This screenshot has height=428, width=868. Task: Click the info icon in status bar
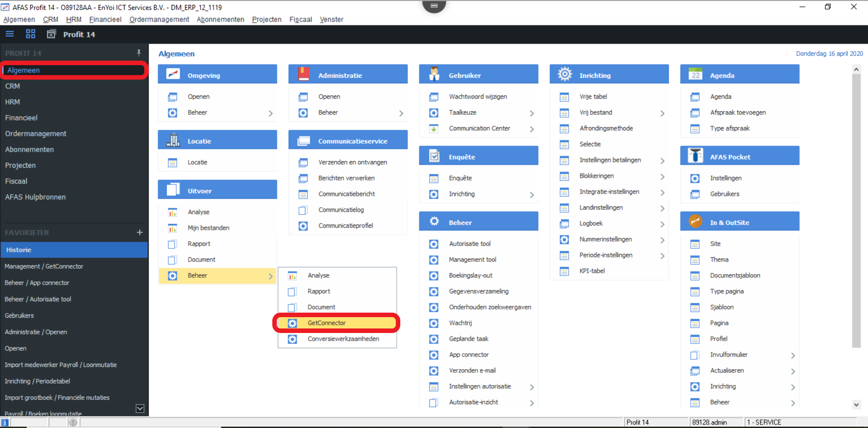point(5,422)
